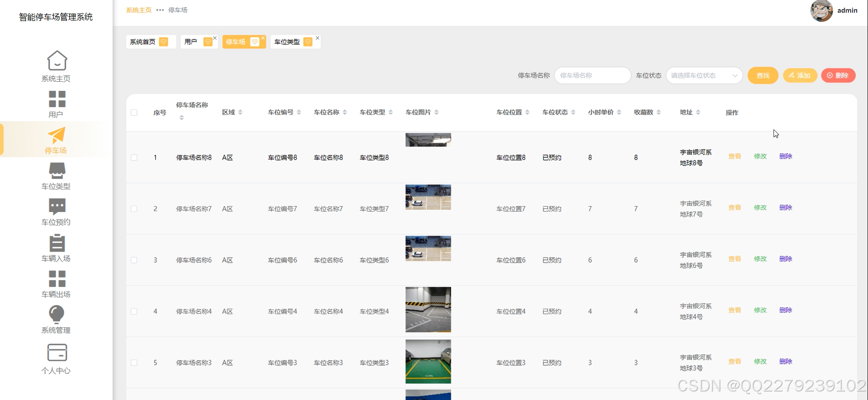Screen dimensions: 868x400
Task: Click cell text 车位编号8
Action: 283,158
